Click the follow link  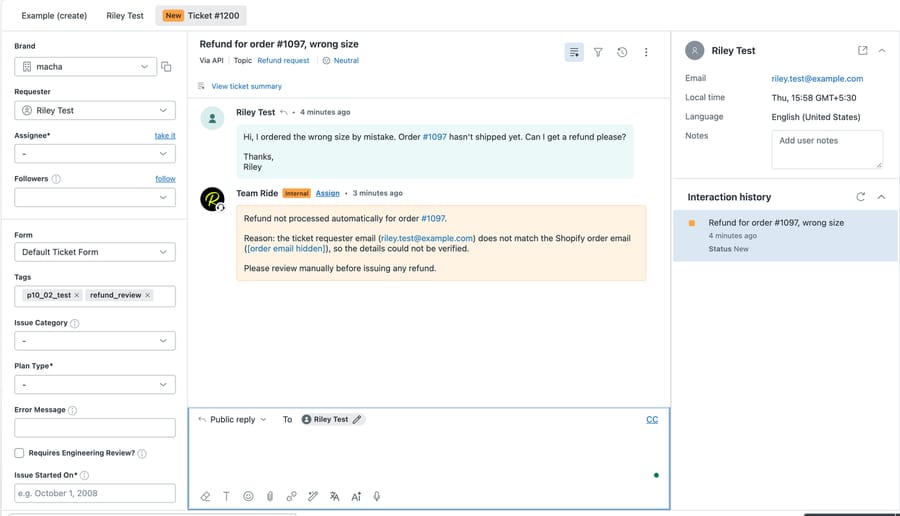165,179
